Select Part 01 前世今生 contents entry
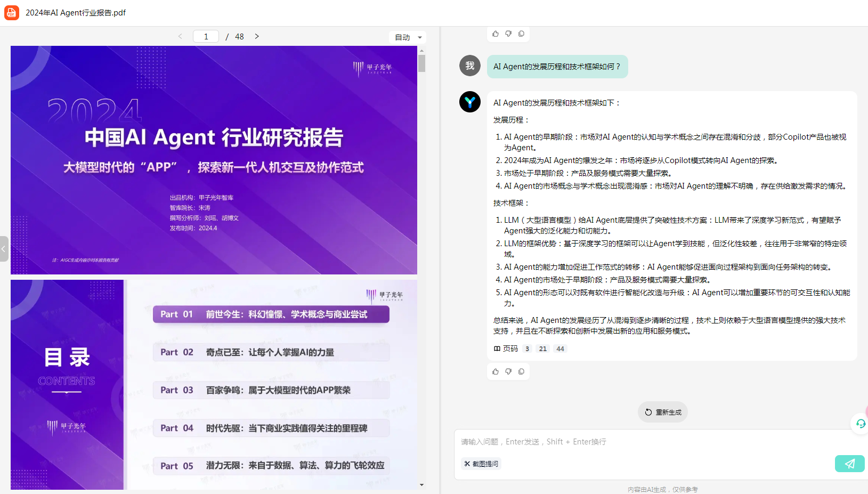 coord(271,314)
